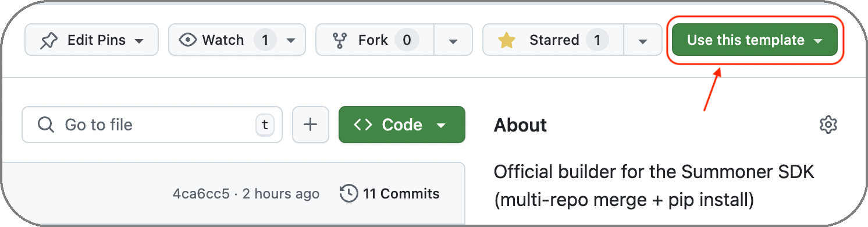Expand the Use this template caret

818,41
